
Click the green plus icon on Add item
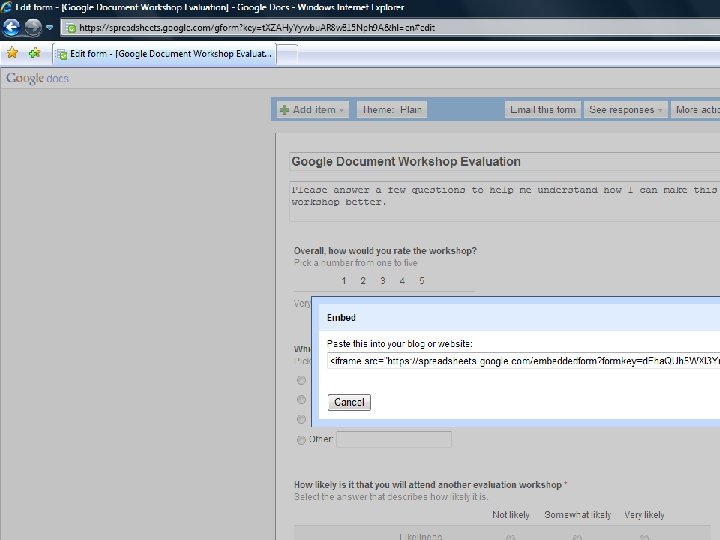pos(285,110)
